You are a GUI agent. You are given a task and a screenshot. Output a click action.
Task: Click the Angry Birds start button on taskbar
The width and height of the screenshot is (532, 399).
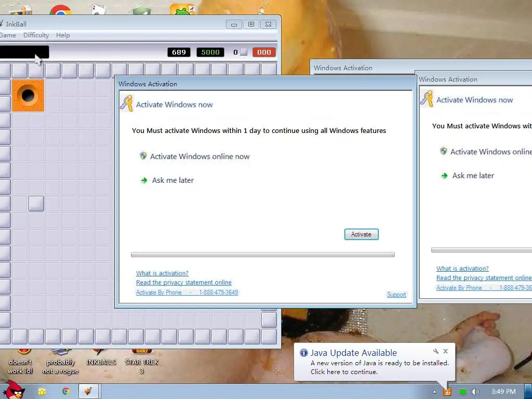coord(14,390)
